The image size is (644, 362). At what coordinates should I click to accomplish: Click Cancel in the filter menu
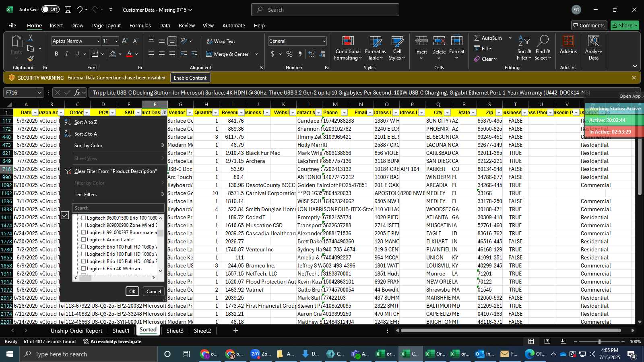tap(154, 292)
